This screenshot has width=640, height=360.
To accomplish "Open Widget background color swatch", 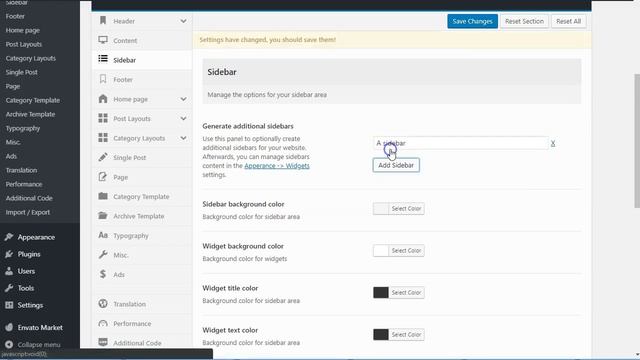I will [x=380, y=251].
